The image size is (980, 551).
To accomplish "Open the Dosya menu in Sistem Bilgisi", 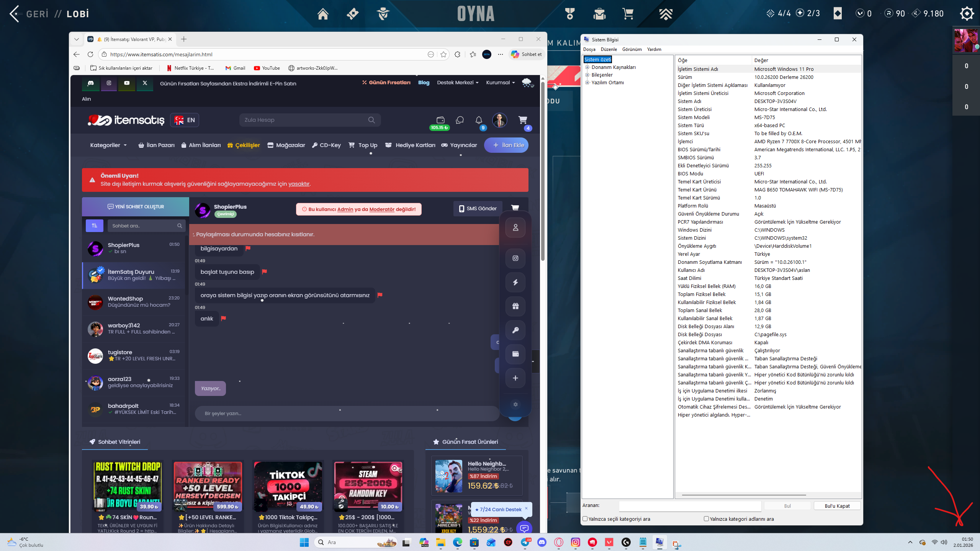I will point(589,49).
